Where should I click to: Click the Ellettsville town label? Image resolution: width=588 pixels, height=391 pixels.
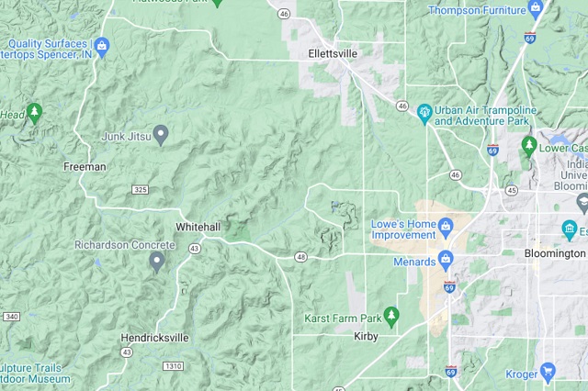click(x=333, y=54)
